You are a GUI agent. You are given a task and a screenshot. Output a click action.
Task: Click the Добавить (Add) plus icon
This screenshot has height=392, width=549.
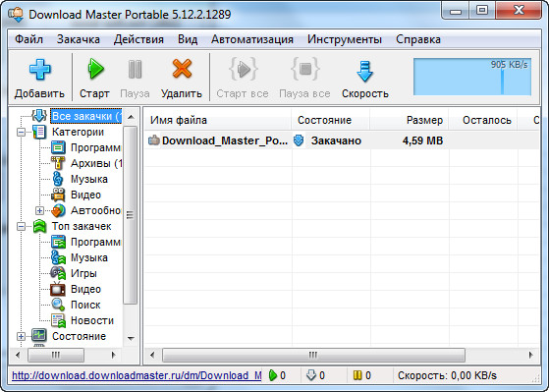click(39, 69)
